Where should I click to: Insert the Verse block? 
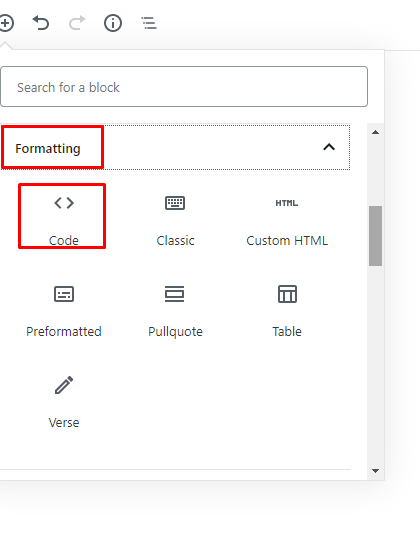[64, 400]
